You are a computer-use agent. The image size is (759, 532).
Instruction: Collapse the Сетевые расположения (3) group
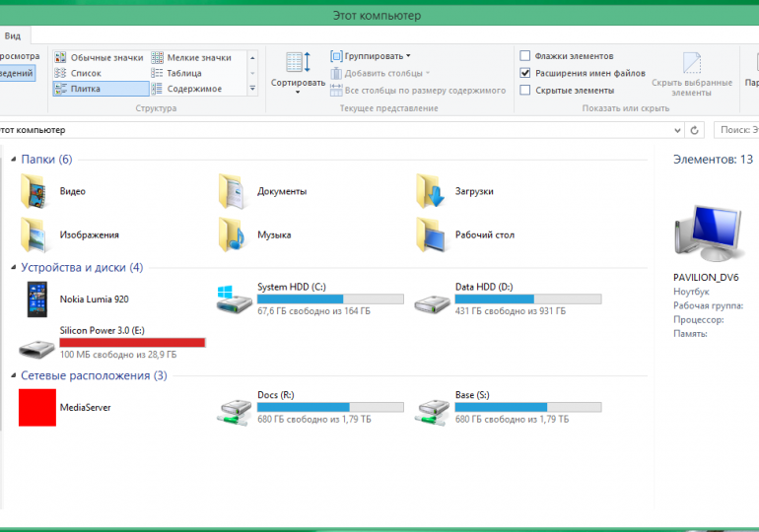(13, 376)
